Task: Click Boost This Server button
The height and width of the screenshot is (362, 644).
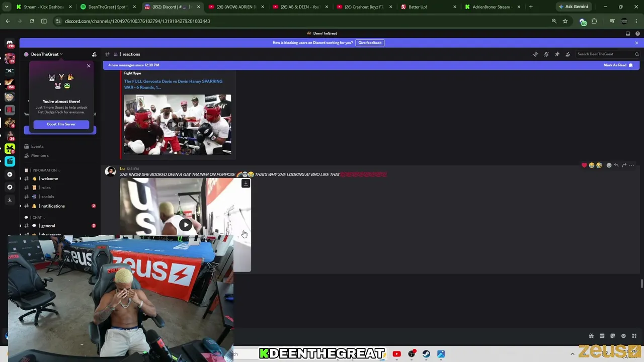Action: click(61, 124)
